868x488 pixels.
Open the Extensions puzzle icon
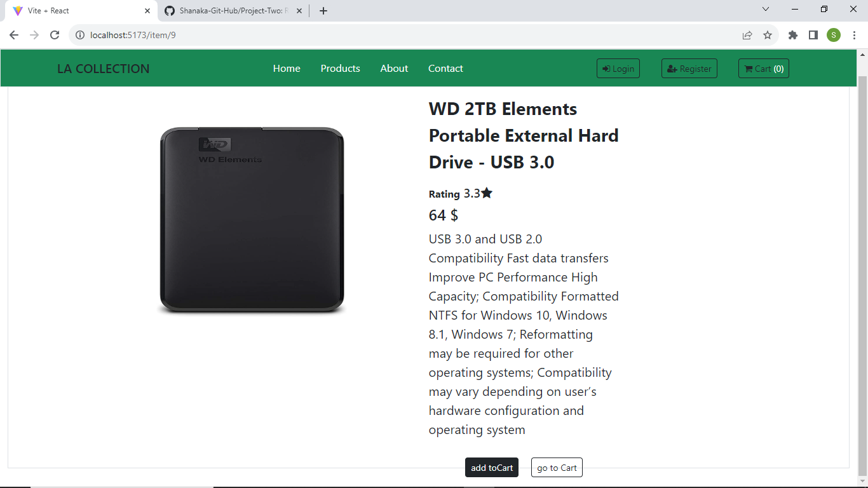click(793, 35)
